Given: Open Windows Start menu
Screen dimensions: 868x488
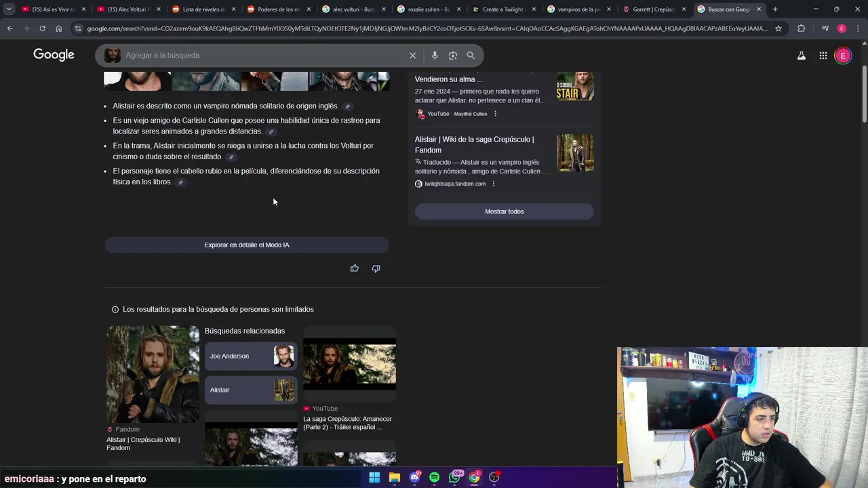Looking at the screenshot, I should [374, 477].
